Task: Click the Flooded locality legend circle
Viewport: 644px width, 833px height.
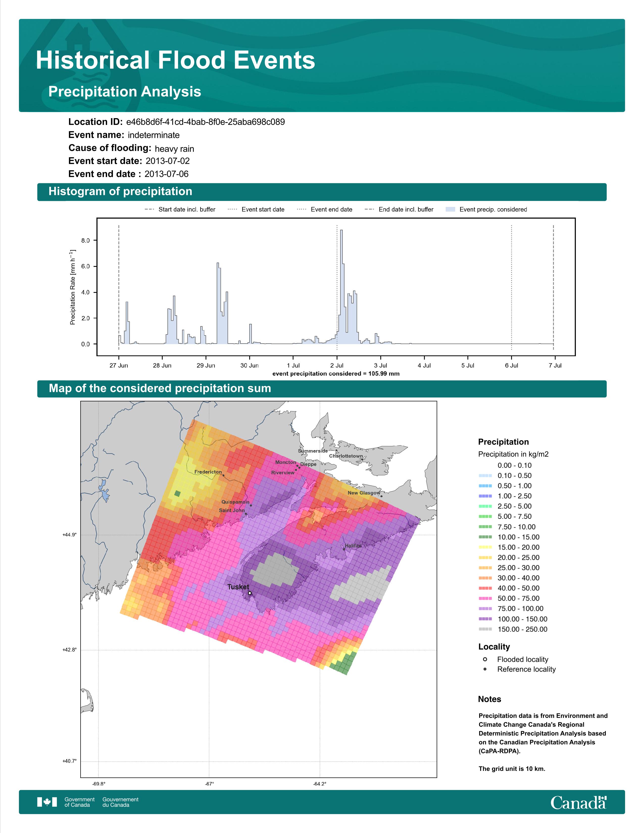Action: (x=485, y=659)
